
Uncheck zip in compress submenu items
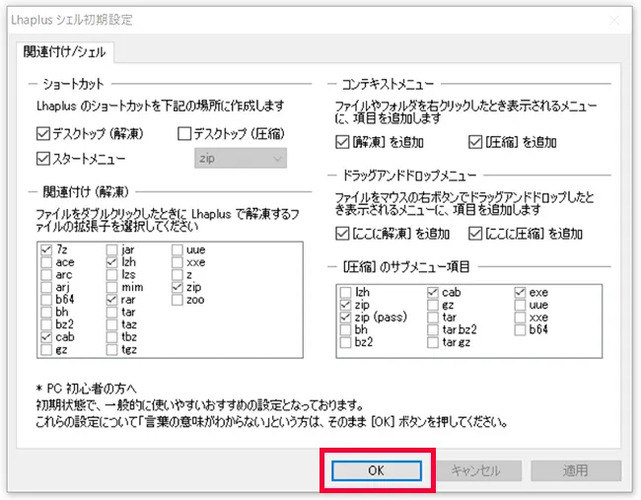(345, 305)
